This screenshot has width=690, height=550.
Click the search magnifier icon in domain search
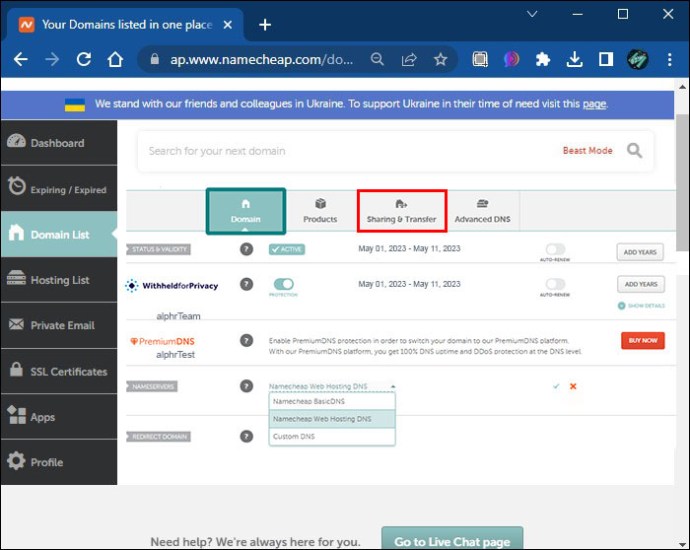point(634,151)
